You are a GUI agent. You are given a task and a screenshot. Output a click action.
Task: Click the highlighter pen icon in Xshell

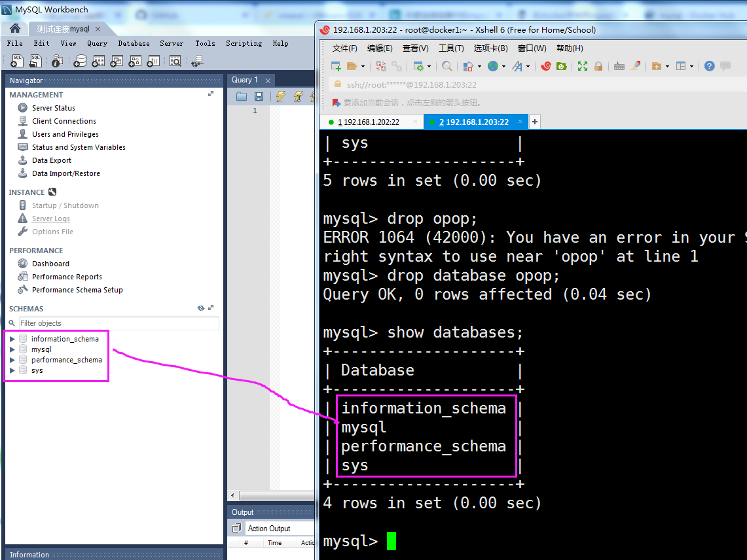point(635,65)
